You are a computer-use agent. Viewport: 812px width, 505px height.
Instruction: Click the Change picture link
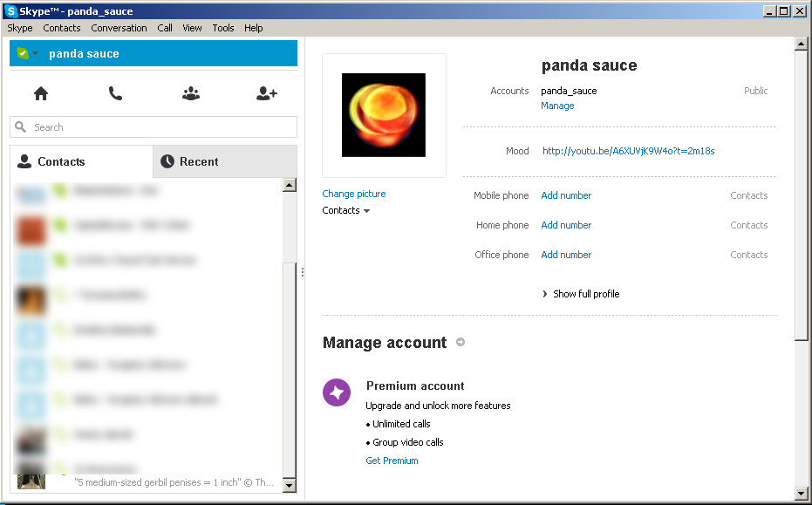353,193
